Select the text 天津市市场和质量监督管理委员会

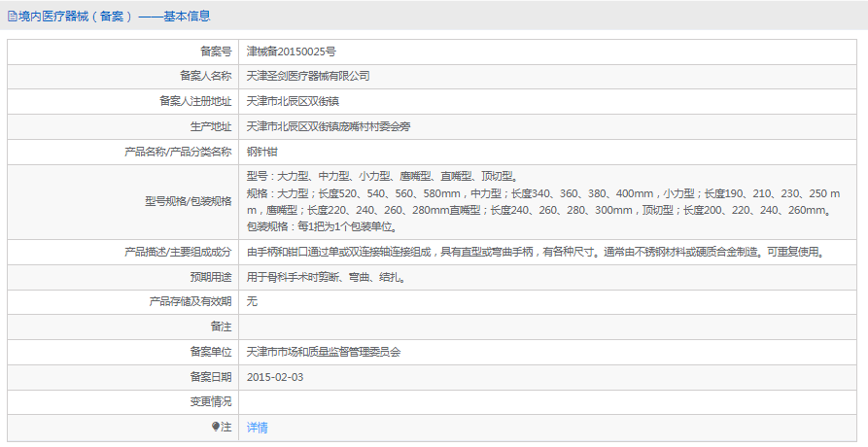pos(324,352)
